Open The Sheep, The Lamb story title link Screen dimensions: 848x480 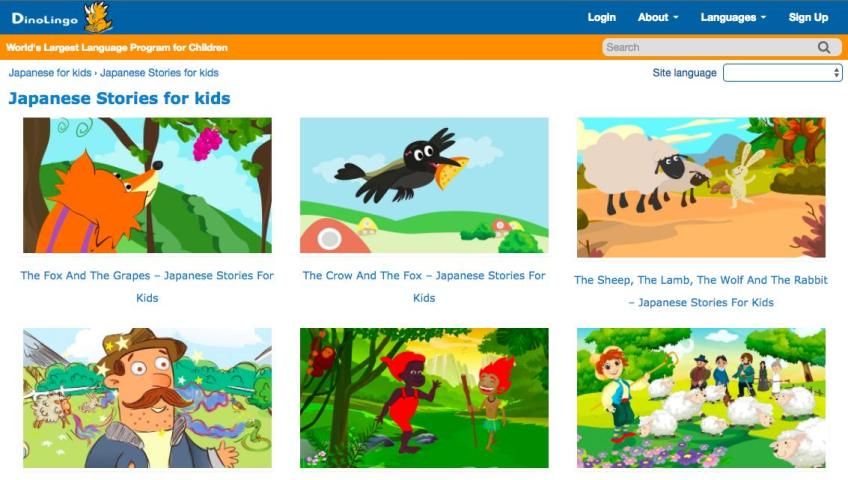(701, 291)
